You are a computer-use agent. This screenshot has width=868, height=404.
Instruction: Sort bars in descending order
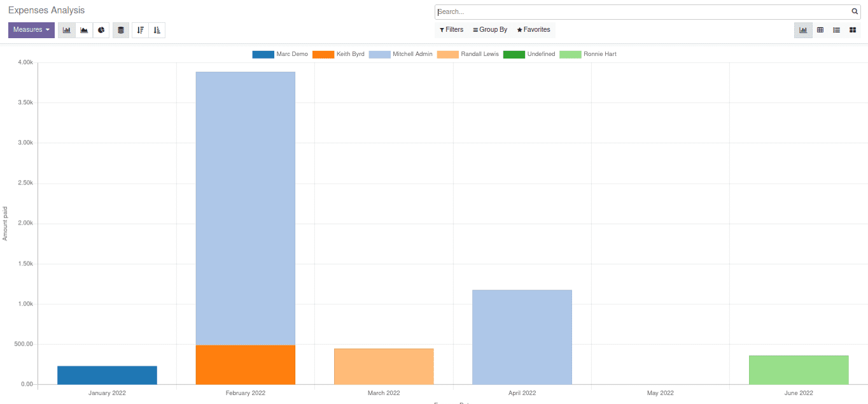pyautogui.click(x=140, y=30)
